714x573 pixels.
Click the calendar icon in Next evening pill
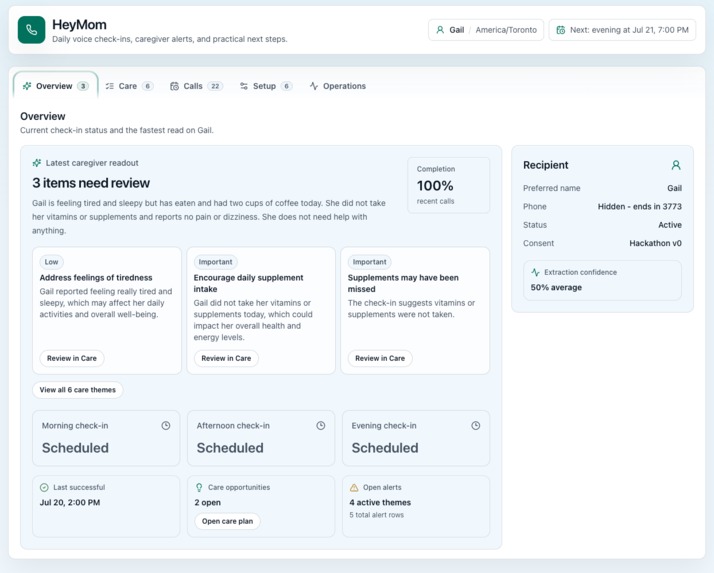click(561, 30)
